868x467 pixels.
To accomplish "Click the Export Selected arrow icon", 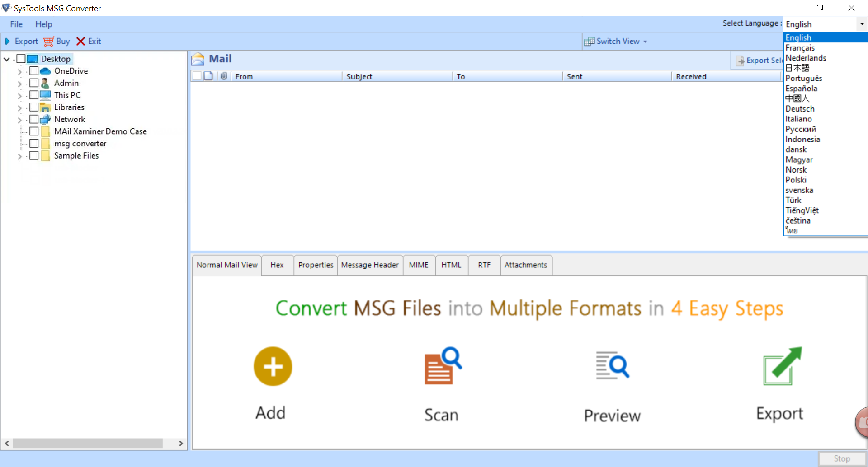I will point(741,61).
